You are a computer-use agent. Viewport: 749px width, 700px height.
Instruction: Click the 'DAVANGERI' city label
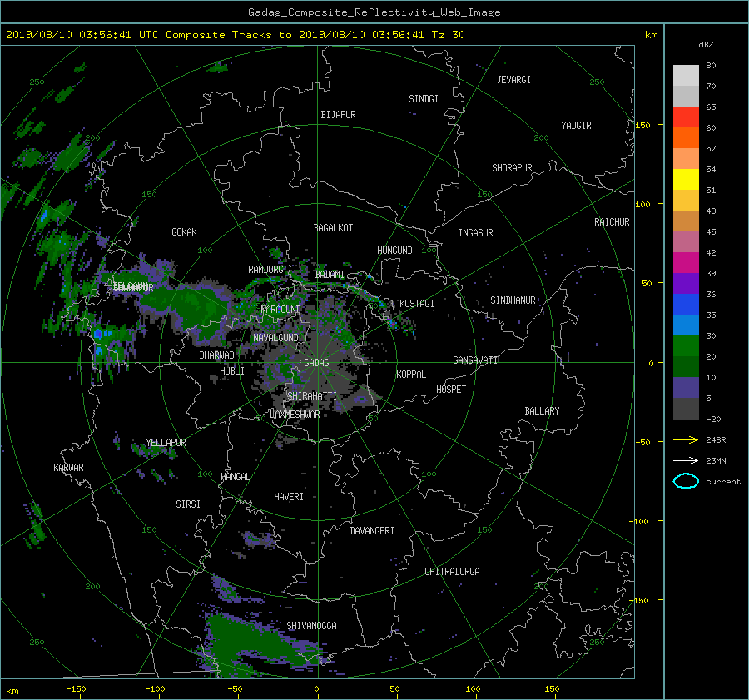click(372, 531)
